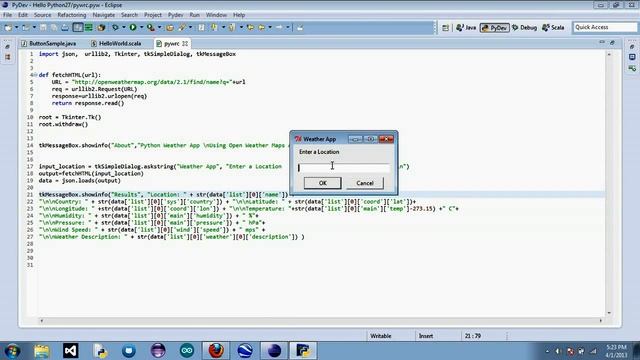Switch to the Debug perspective
The width and height of the screenshot is (640, 360).
524,28
